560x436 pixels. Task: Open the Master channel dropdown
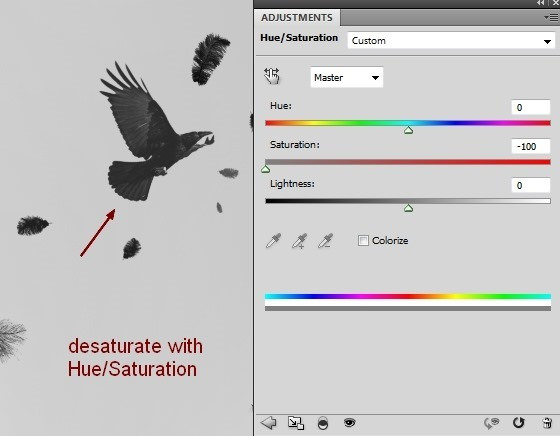click(x=346, y=77)
